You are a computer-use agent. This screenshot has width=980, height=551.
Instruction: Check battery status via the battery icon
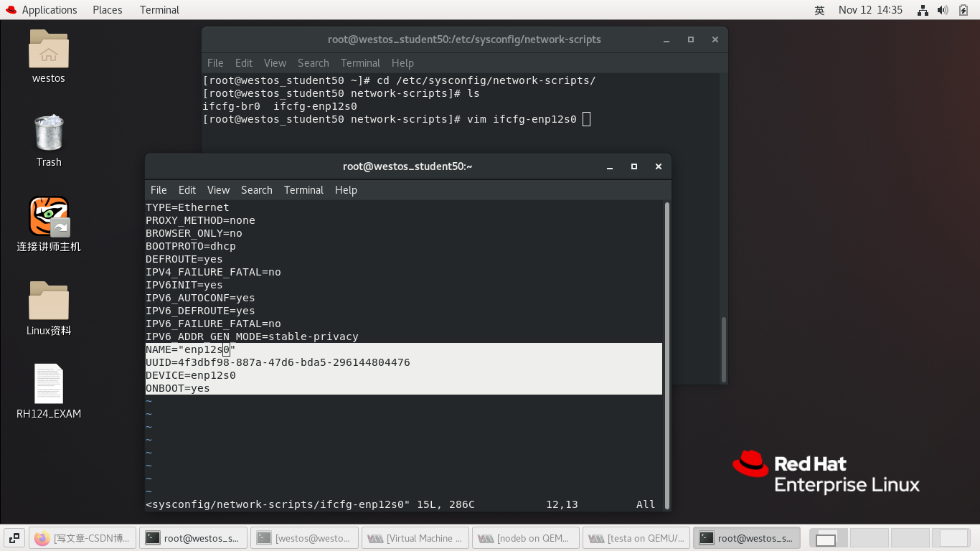click(962, 9)
